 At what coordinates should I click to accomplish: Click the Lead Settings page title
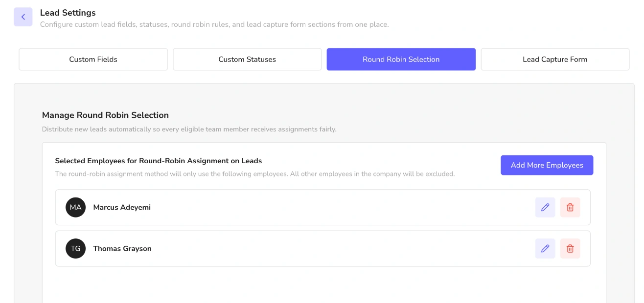click(x=68, y=13)
